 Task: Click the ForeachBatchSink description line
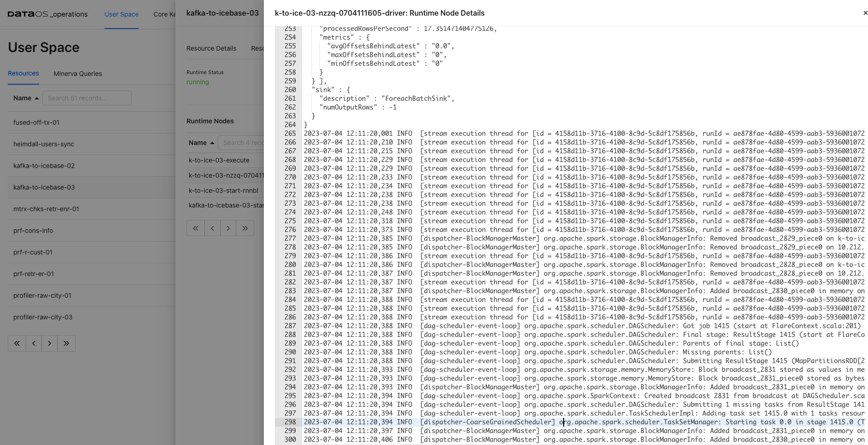tap(387, 98)
